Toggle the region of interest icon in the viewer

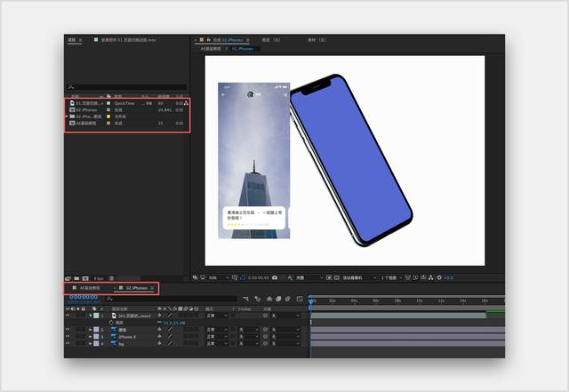(329, 277)
